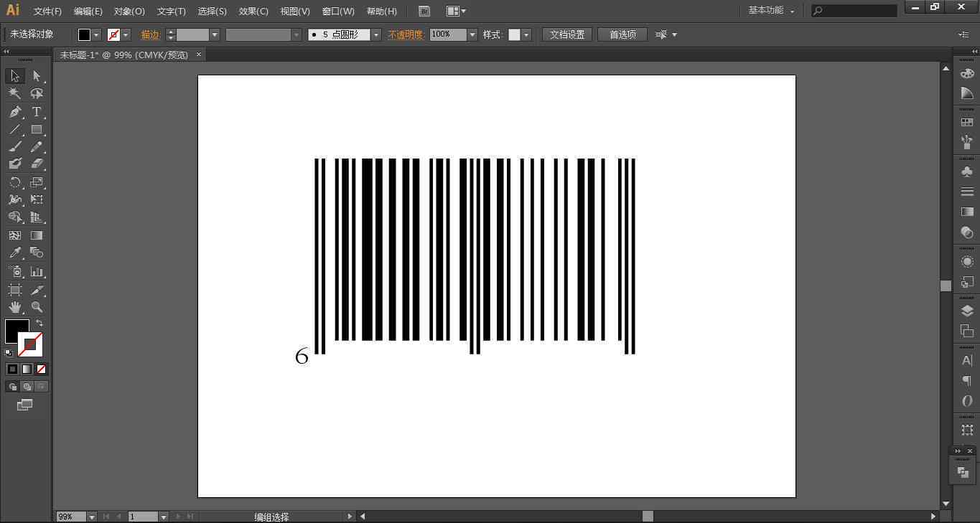Select the Blend tool
The image size is (980, 523).
37,253
